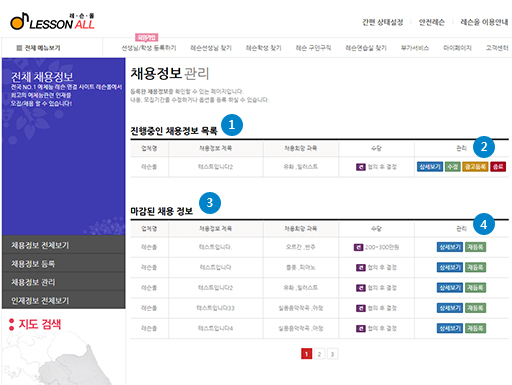
Task: Click pay-type badge in active 테스트입니다2 row
Action: [361, 167]
